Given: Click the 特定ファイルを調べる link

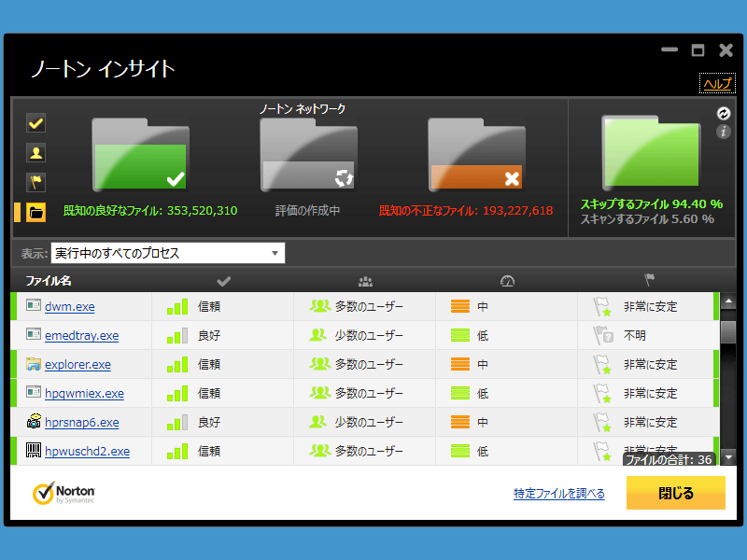Looking at the screenshot, I should [558, 494].
